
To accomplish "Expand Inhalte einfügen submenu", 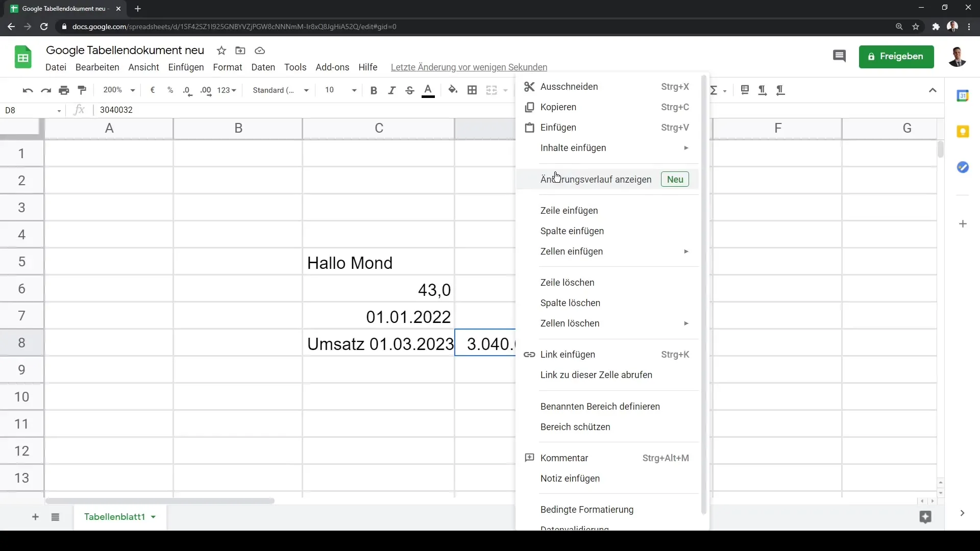I will point(607,148).
